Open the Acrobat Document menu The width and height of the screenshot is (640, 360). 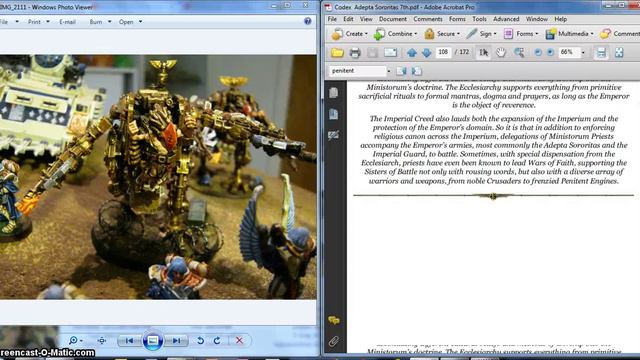pyautogui.click(x=393, y=19)
